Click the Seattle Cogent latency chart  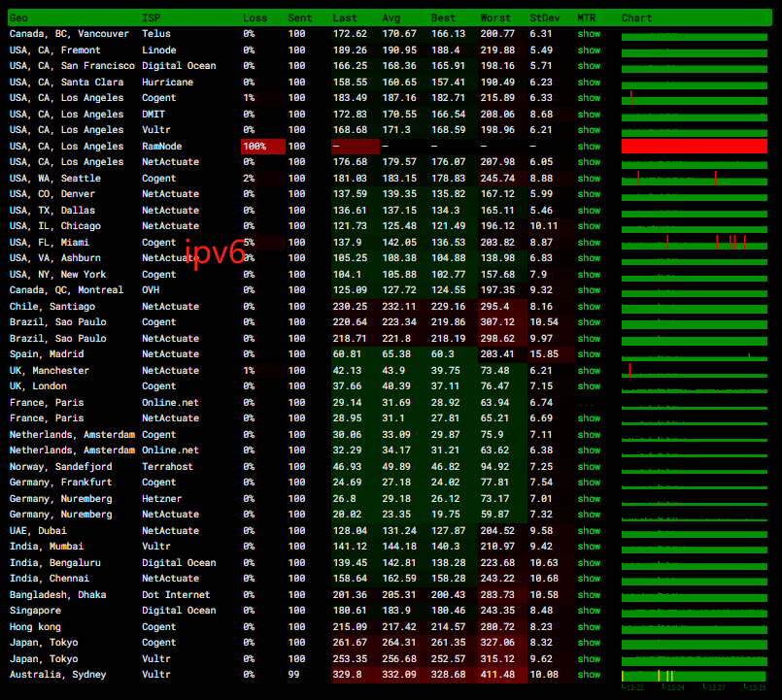click(x=695, y=178)
